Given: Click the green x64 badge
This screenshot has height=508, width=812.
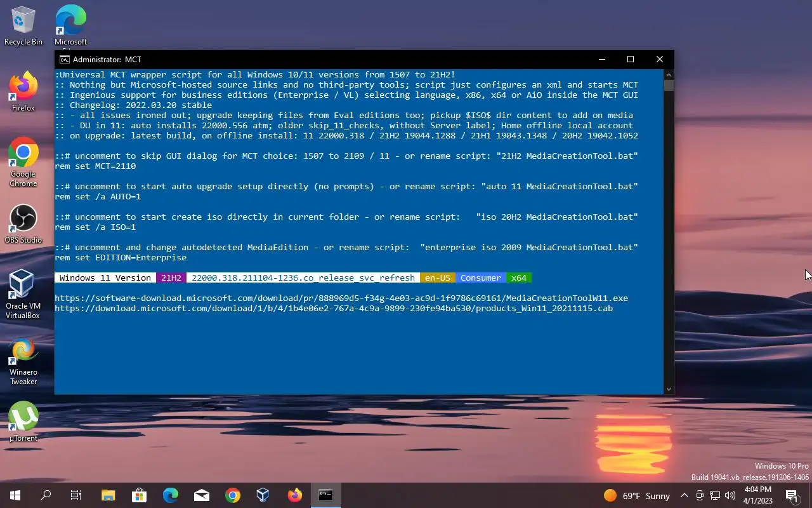Looking at the screenshot, I should click(519, 277).
